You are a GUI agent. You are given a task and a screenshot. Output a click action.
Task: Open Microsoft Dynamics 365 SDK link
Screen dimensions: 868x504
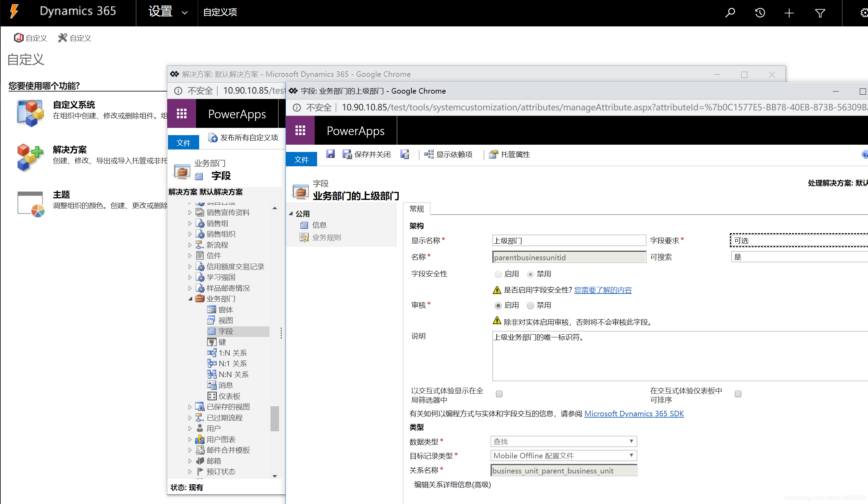coord(634,413)
